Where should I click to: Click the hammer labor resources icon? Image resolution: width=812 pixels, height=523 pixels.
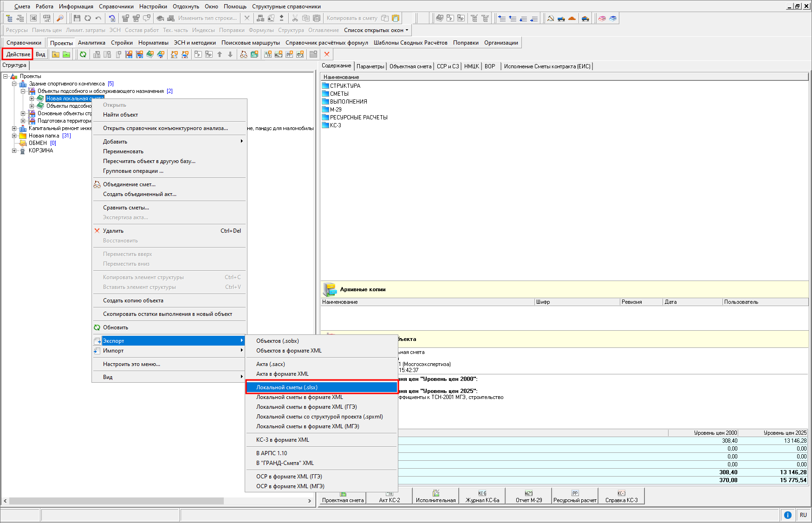[551, 18]
